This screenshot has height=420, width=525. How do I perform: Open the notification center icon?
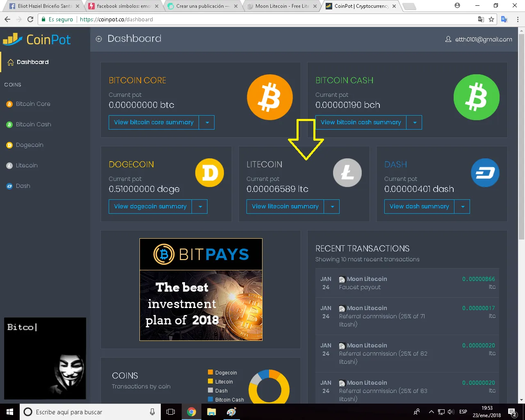pyautogui.click(x=512, y=412)
